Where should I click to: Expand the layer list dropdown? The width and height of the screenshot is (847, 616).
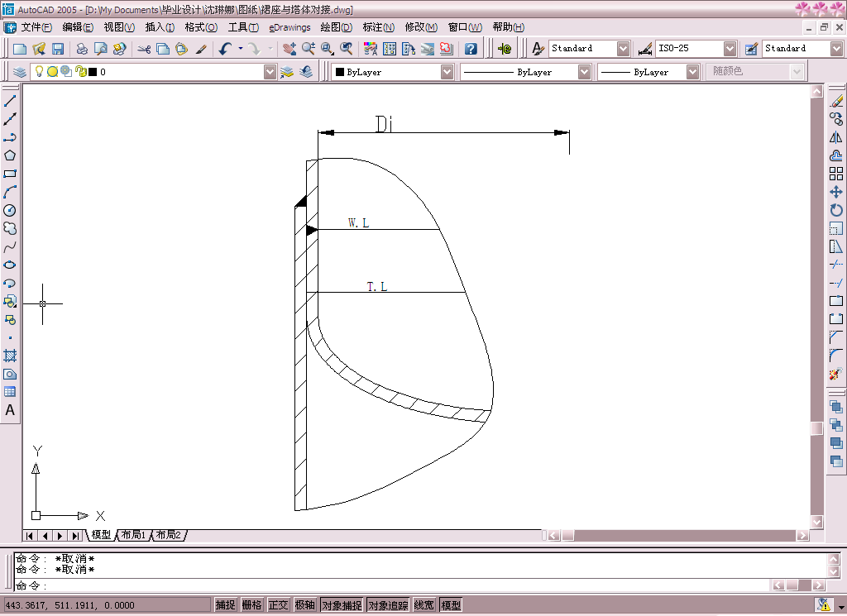pos(270,72)
